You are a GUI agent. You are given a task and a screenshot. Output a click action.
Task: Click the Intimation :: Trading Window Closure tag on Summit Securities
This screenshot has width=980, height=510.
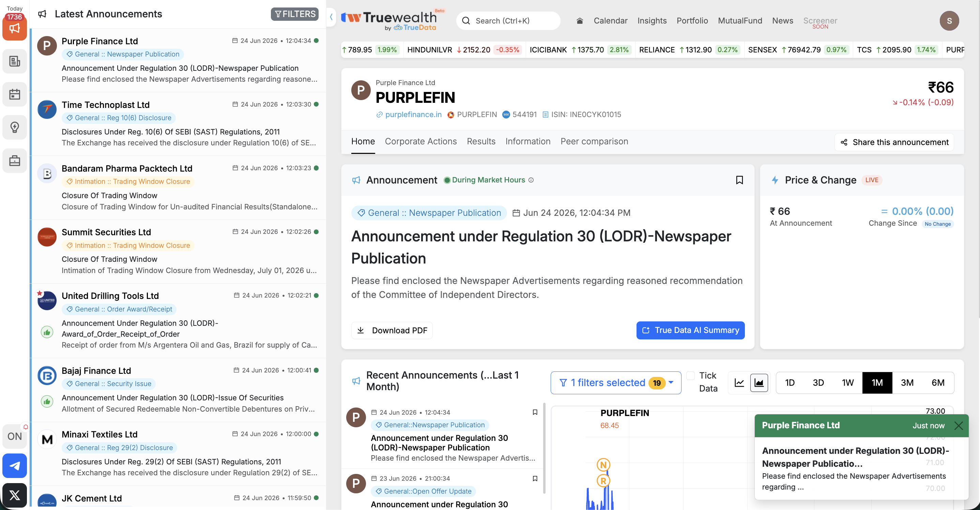pos(128,245)
